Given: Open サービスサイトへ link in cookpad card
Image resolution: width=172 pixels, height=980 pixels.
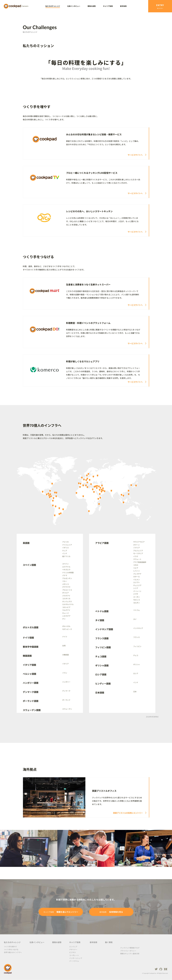Looking at the screenshot, I should 135,155.
